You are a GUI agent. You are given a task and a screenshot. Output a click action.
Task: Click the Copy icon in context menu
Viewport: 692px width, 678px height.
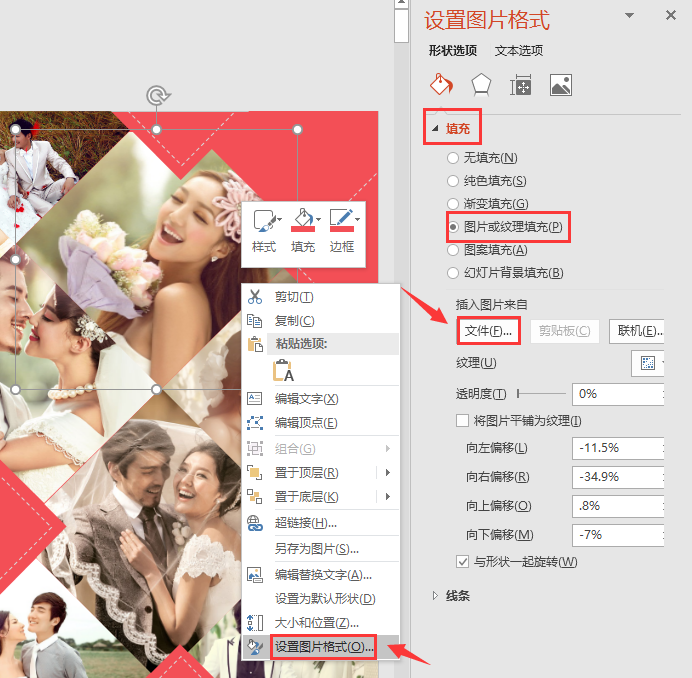[255, 320]
